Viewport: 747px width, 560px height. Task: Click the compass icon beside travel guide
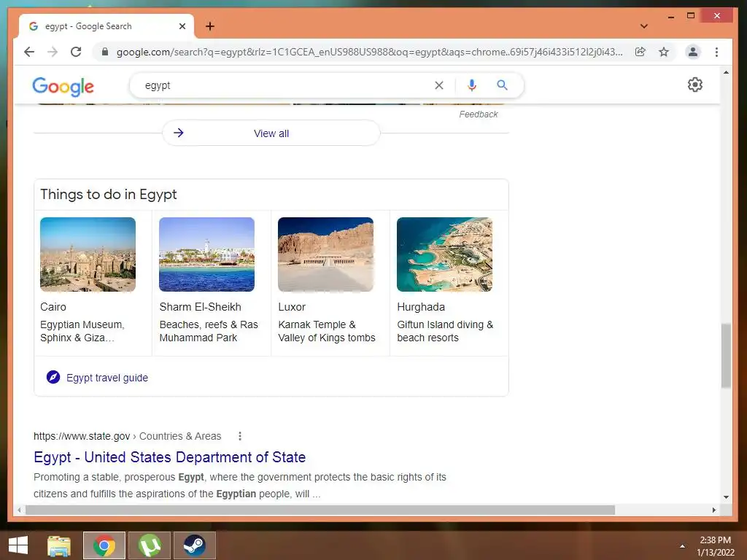click(x=53, y=377)
